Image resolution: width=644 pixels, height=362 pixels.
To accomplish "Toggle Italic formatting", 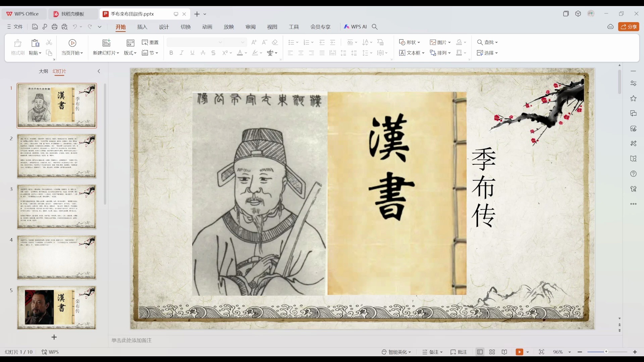I will (x=181, y=53).
